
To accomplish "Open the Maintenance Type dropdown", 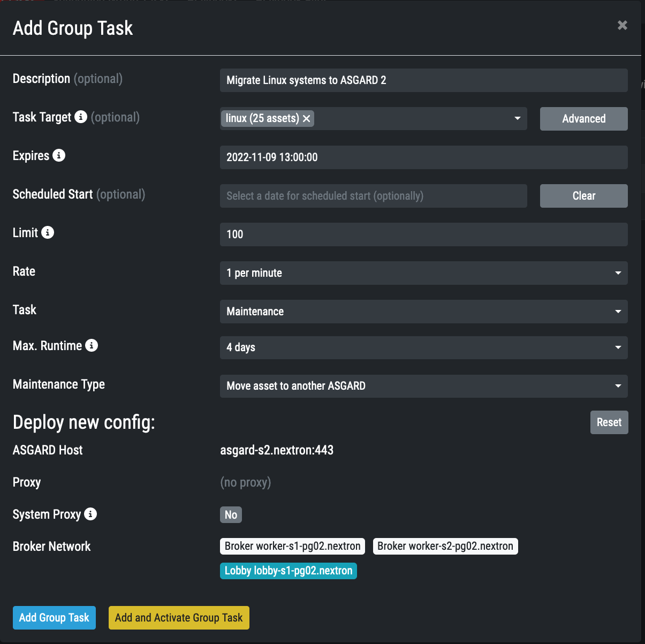I will click(x=423, y=386).
